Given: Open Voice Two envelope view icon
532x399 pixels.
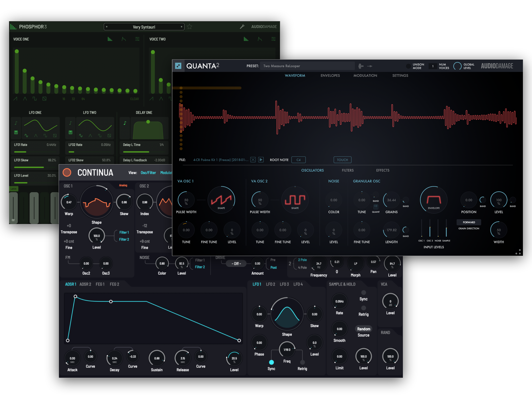Looking at the screenshot, I should click(x=260, y=39).
